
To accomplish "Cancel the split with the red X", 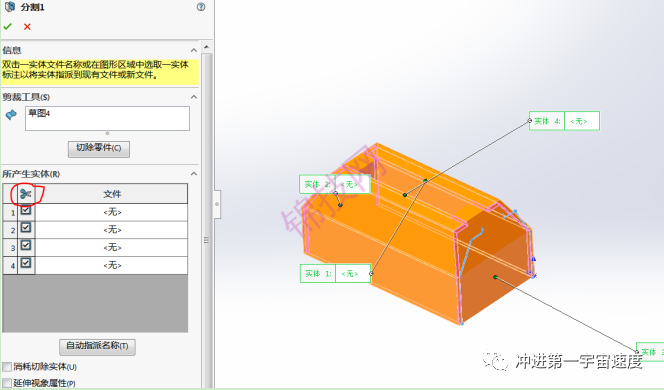I will (27, 27).
